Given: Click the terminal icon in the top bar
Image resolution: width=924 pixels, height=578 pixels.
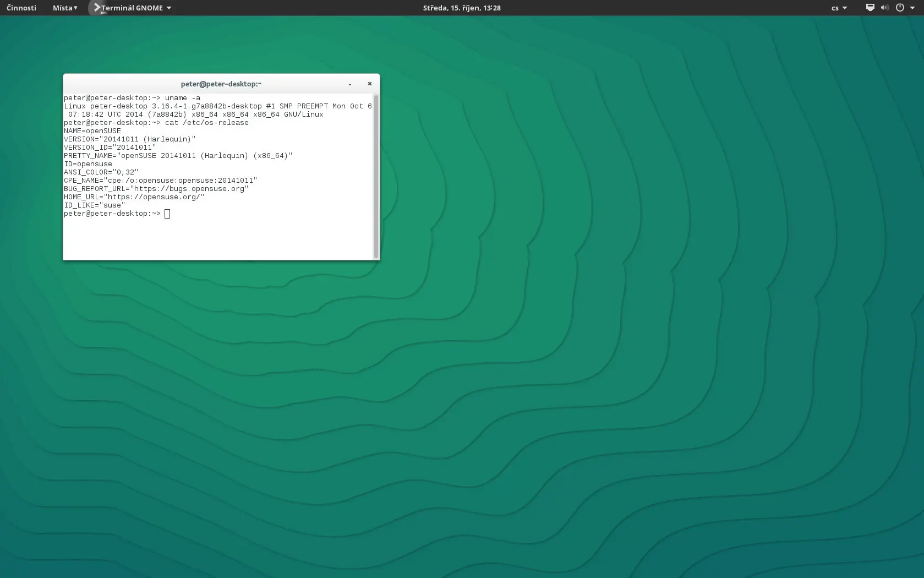Looking at the screenshot, I should pos(97,8).
